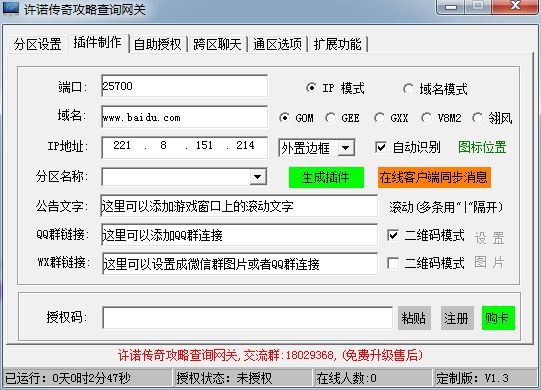Image resolution: width=541 pixels, height=390 pixels.
Task: Click the 定制版: V1.3 status entry
Action: click(x=486, y=378)
